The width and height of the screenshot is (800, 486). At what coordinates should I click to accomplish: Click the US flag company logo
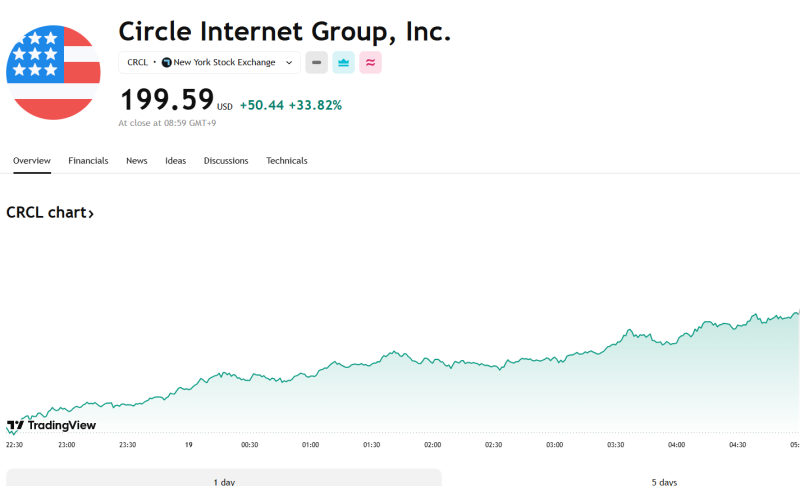53,72
